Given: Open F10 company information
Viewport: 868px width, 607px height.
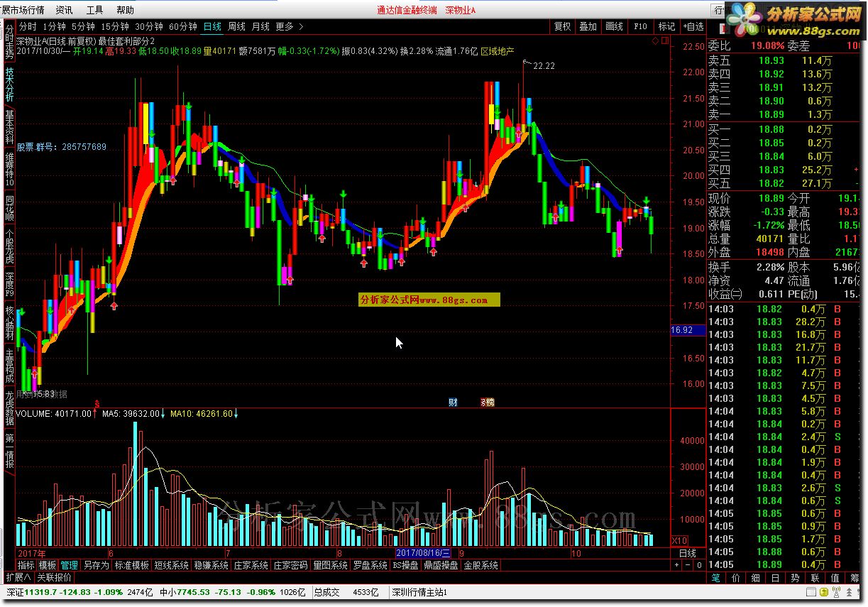Looking at the screenshot, I should [x=640, y=26].
